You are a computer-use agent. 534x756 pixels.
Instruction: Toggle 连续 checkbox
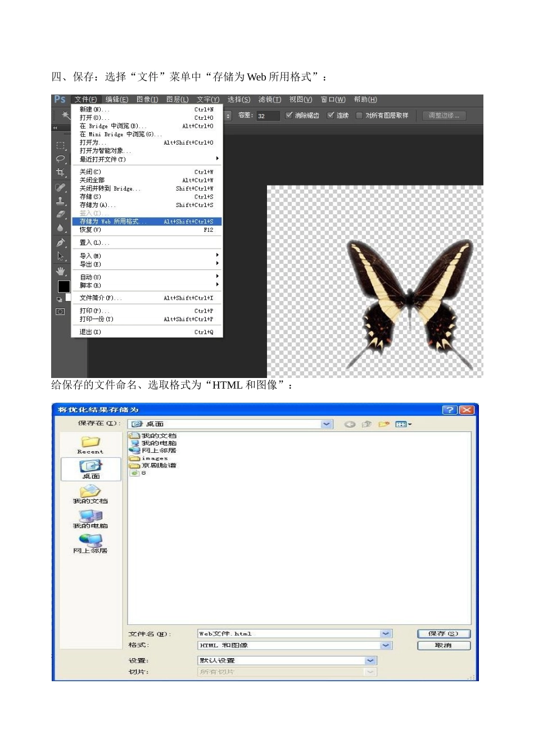331,115
